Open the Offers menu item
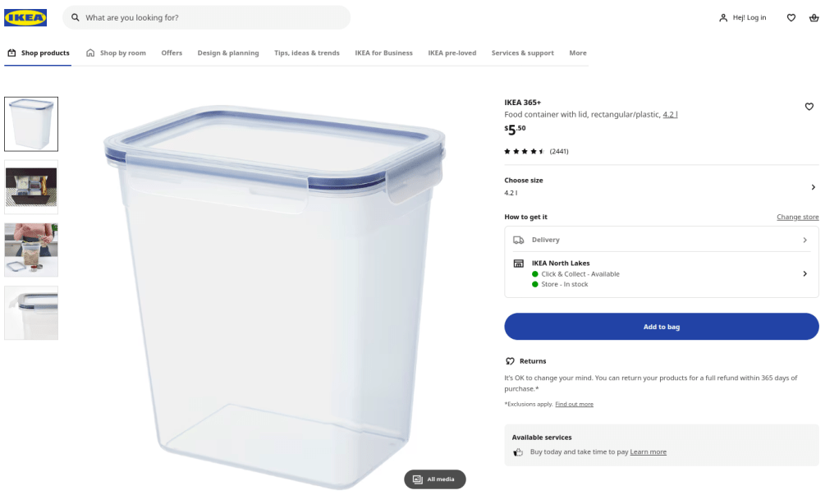The image size is (839, 504). (172, 53)
